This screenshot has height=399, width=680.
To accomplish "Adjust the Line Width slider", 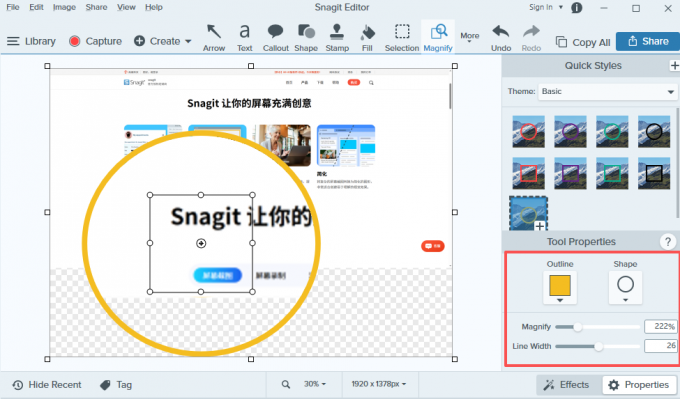I will (598, 346).
